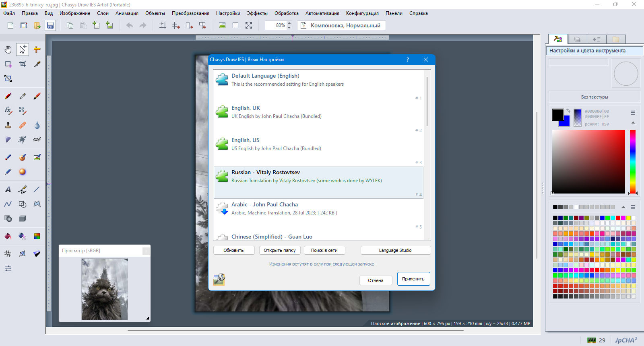644x346 pixels.
Task: Select the overlapping Shapes tool
Action: [23, 204]
